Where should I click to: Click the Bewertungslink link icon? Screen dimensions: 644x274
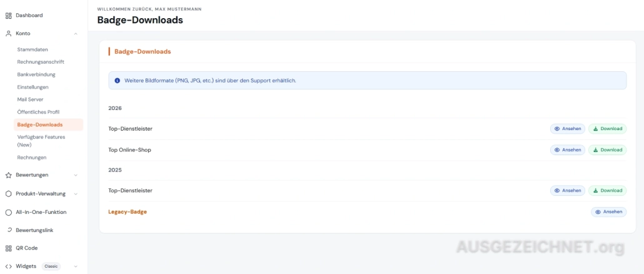9,230
